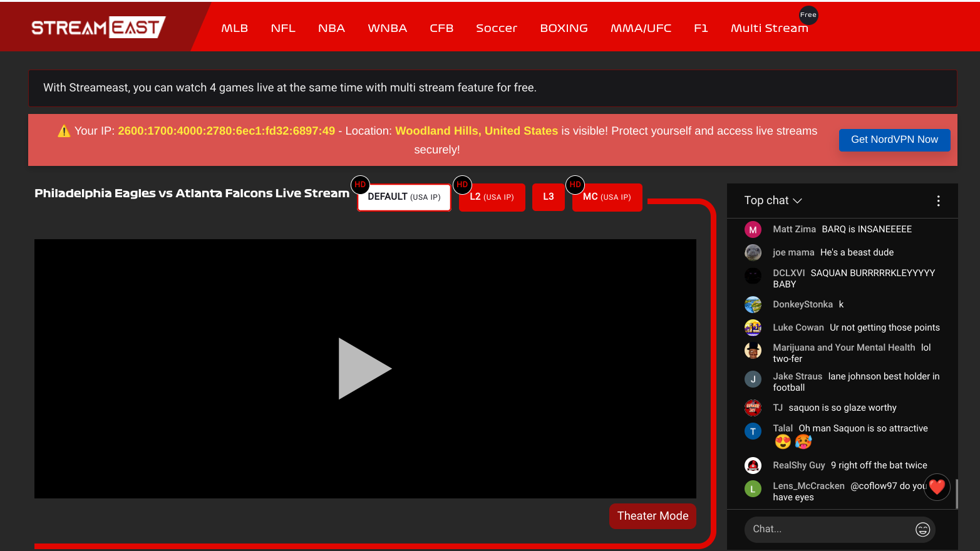Switch to the MC (USA IP) stream

pos(607,197)
